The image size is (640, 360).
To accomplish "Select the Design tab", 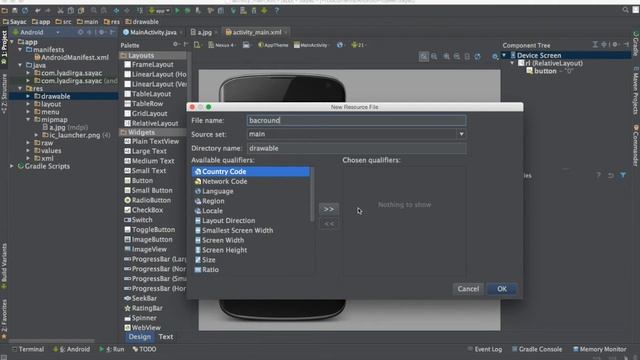I will 140,337.
